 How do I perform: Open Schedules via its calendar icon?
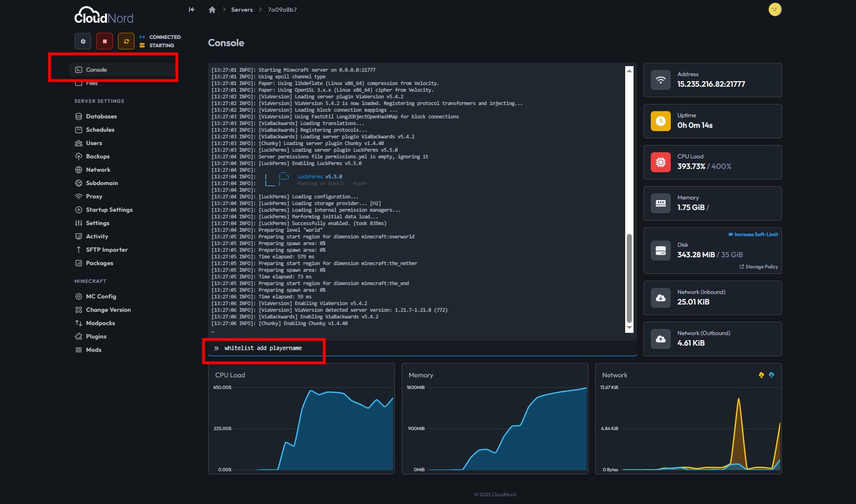click(79, 130)
